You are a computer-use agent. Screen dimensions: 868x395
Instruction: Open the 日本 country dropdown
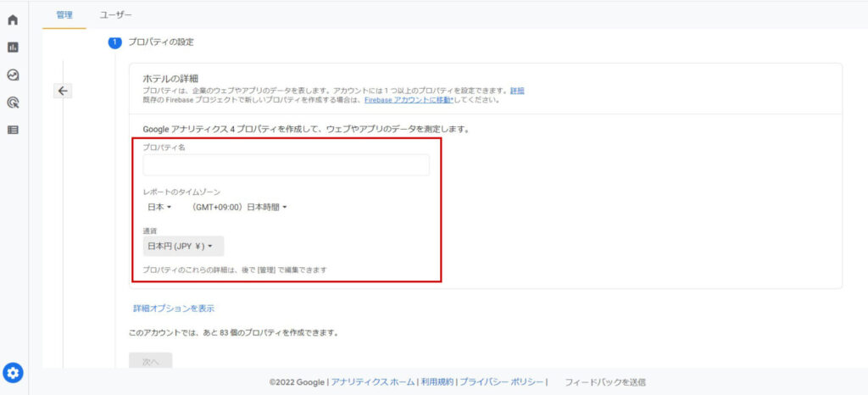click(159, 207)
